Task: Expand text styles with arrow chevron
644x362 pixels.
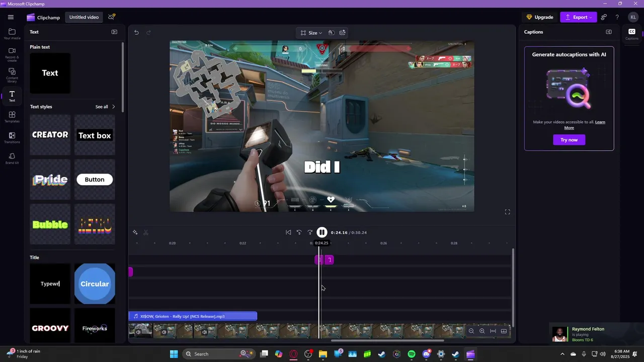Action: click(x=113, y=107)
